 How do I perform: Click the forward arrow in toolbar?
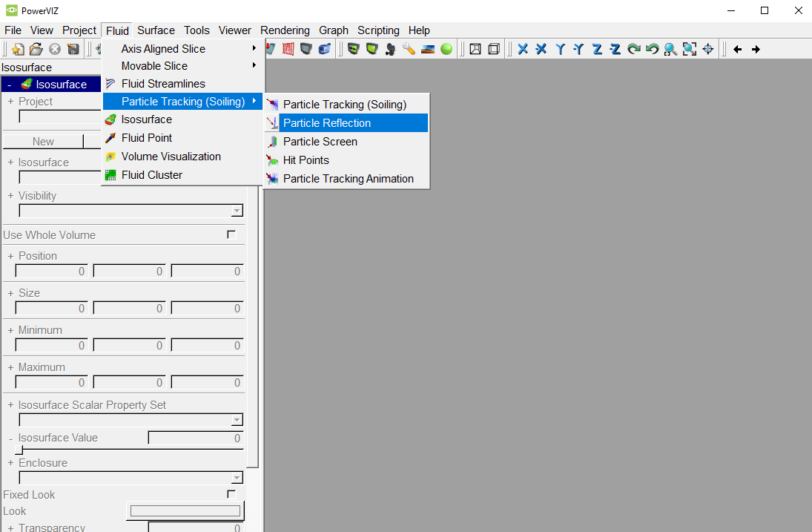pyautogui.click(x=756, y=50)
